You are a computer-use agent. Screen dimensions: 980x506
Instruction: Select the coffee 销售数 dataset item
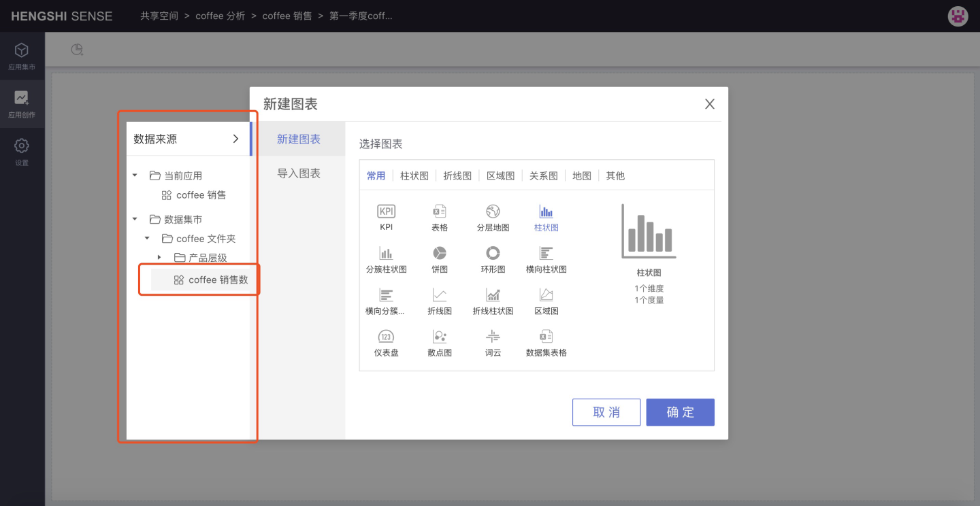click(211, 280)
